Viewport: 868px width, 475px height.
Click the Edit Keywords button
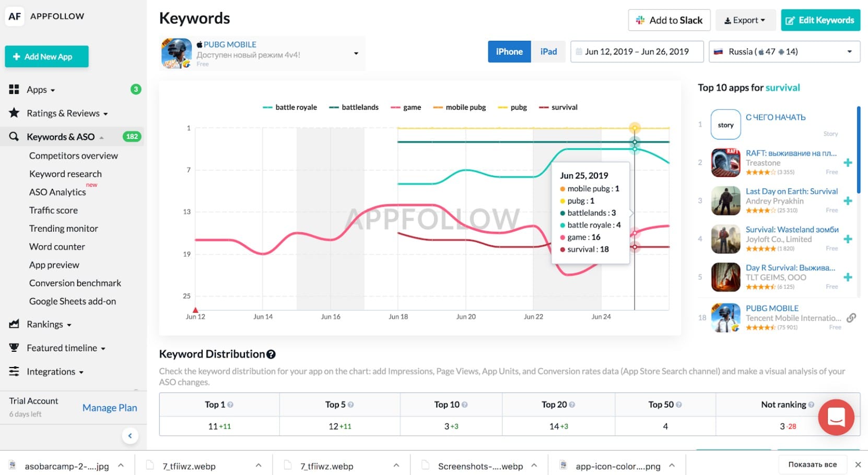coord(820,20)
